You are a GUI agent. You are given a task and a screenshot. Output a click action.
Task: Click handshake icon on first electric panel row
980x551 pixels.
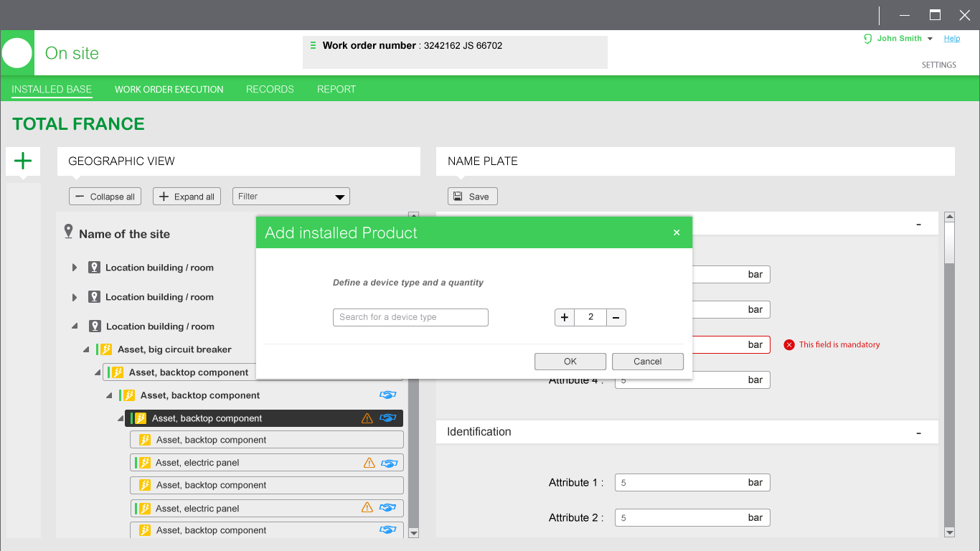click(390, 463)
